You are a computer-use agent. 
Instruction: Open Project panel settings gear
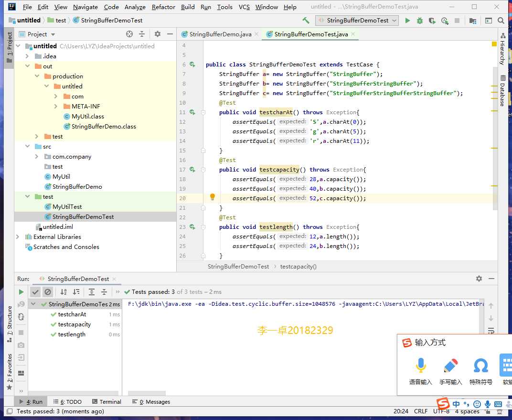point(158,34)
